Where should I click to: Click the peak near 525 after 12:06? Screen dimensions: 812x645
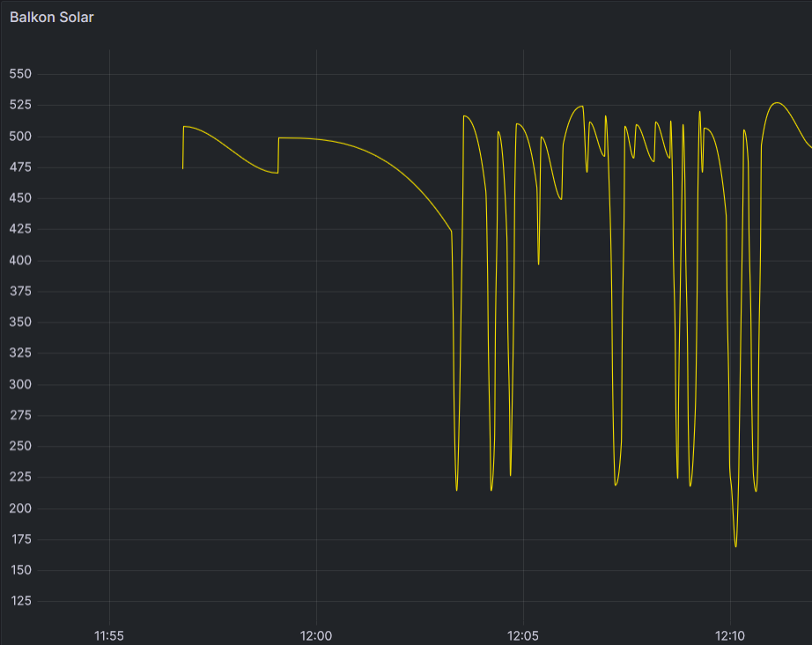[x=583, y=107]
